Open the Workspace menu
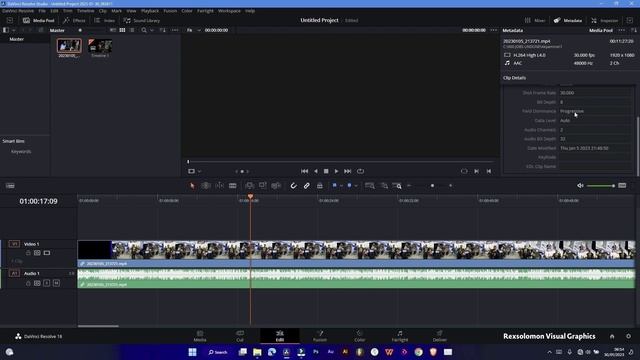The image size is (640, 360). click(x=229, y=11)
